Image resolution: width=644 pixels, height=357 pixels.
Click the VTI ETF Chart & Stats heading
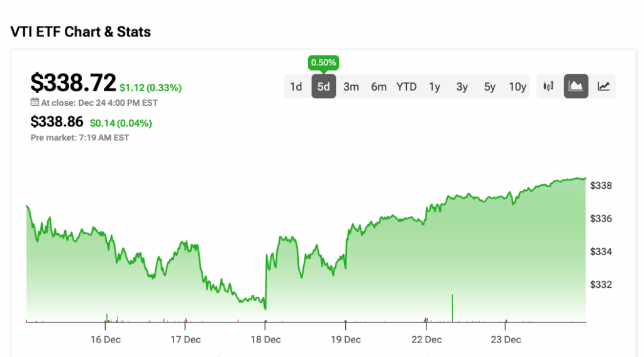[x=80, y=31]
